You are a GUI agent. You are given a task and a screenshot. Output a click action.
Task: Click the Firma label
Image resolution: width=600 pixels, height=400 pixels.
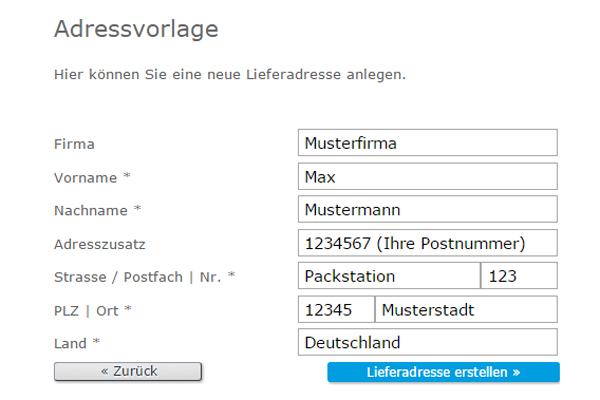click(x=74, y=144)
